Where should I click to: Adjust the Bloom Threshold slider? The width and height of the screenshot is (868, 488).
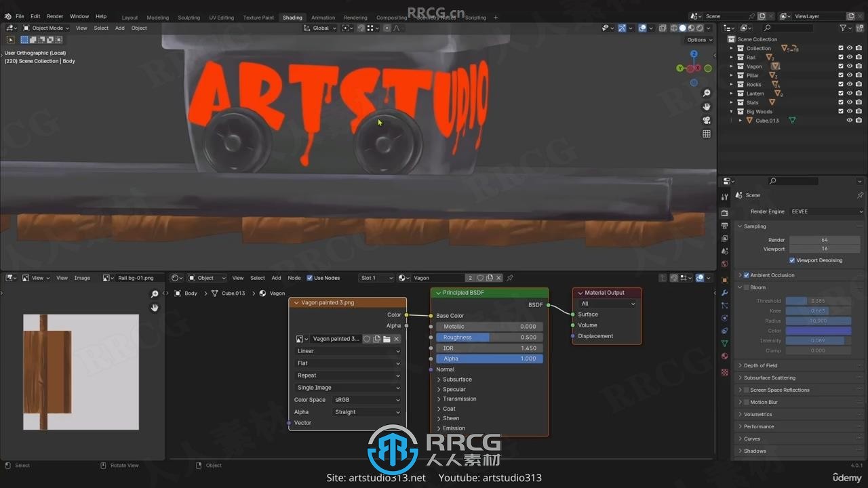tap(818, 301)
